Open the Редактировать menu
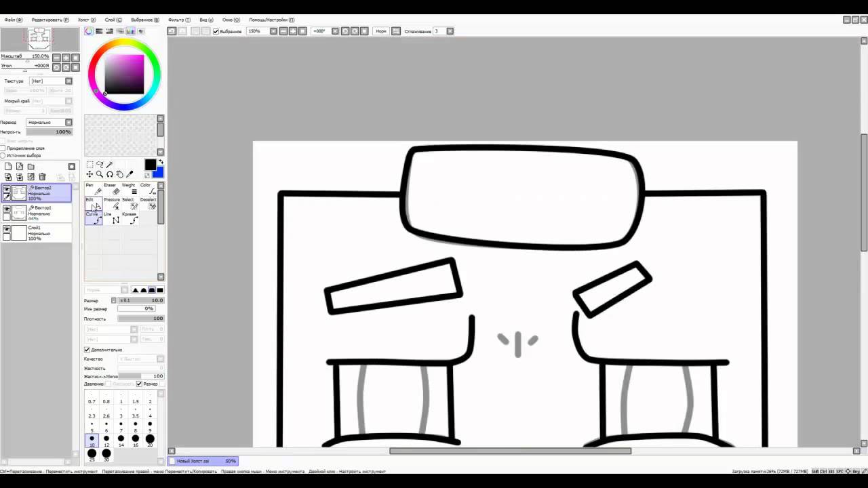The image size is (868, 488). coord(50,20)
